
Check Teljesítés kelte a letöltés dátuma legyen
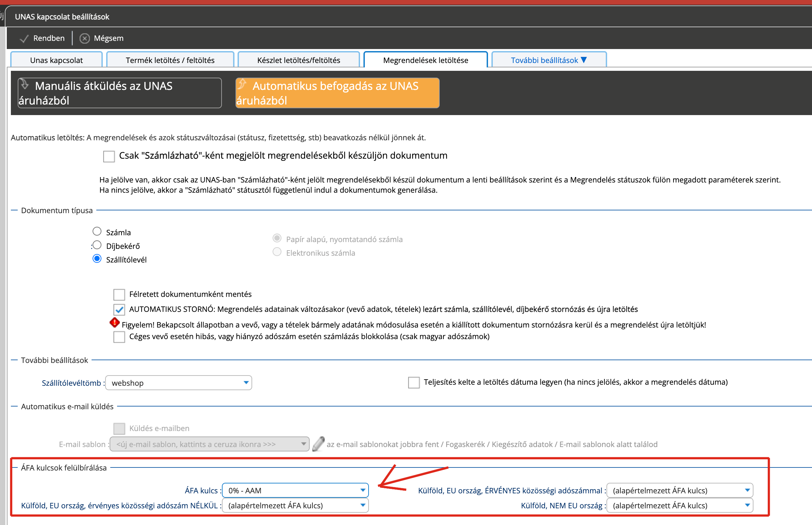point(414,382)
